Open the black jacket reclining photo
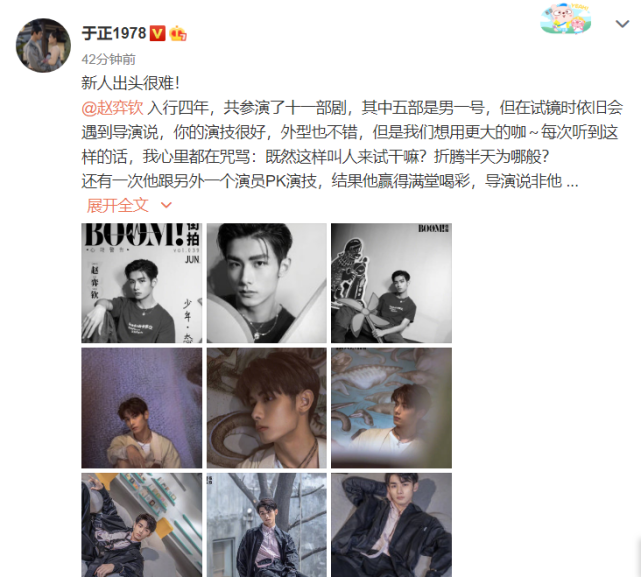 (x=391, y=525)
